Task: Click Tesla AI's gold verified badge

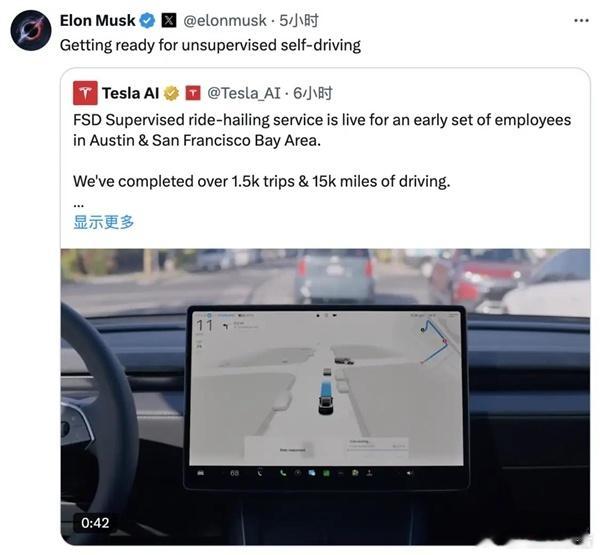Action: (x=171, y=93)
